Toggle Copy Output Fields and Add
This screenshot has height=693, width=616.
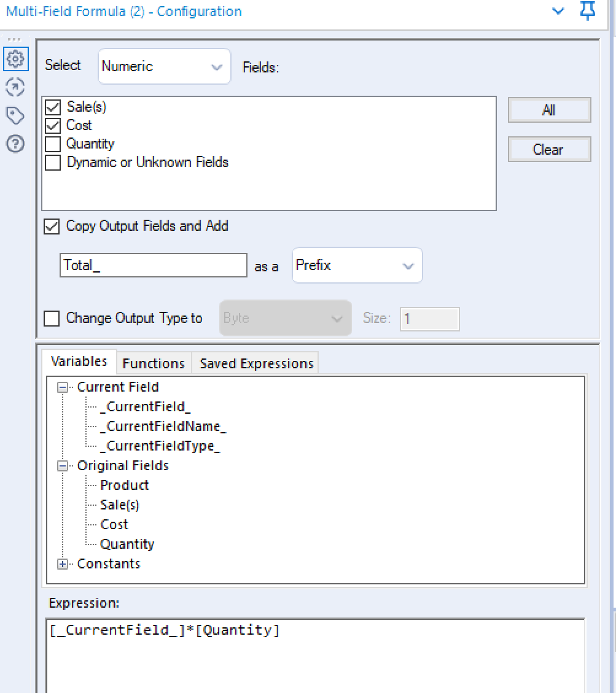click(52, 226)
